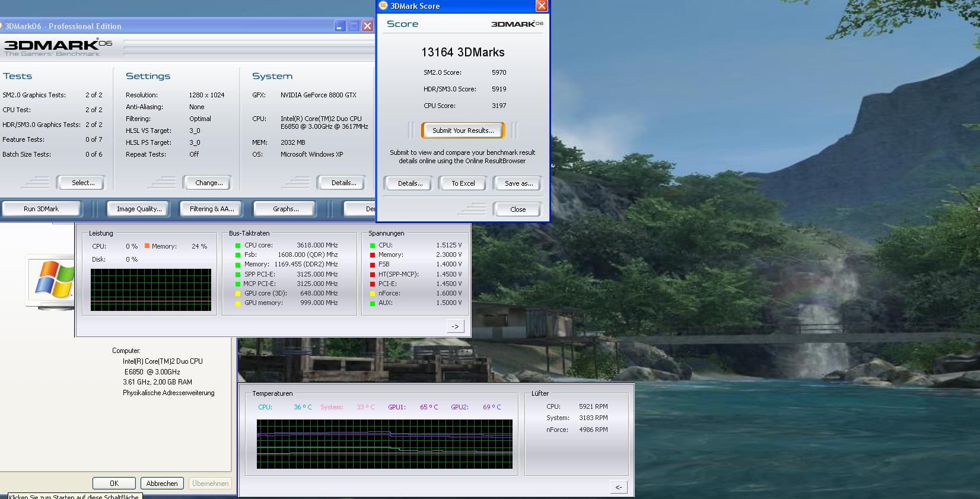980x499 pixels.
Task: Expand monitor panel with -> arrow
Action: click(455, 326)
